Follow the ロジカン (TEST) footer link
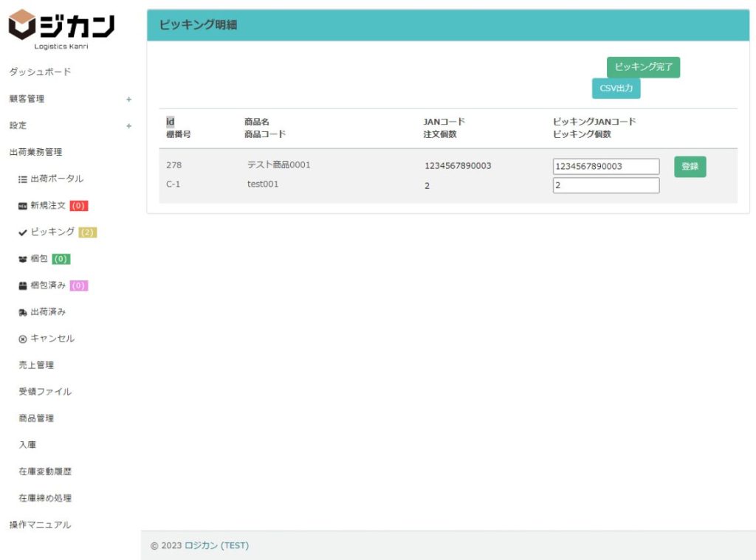 [216, 546]
